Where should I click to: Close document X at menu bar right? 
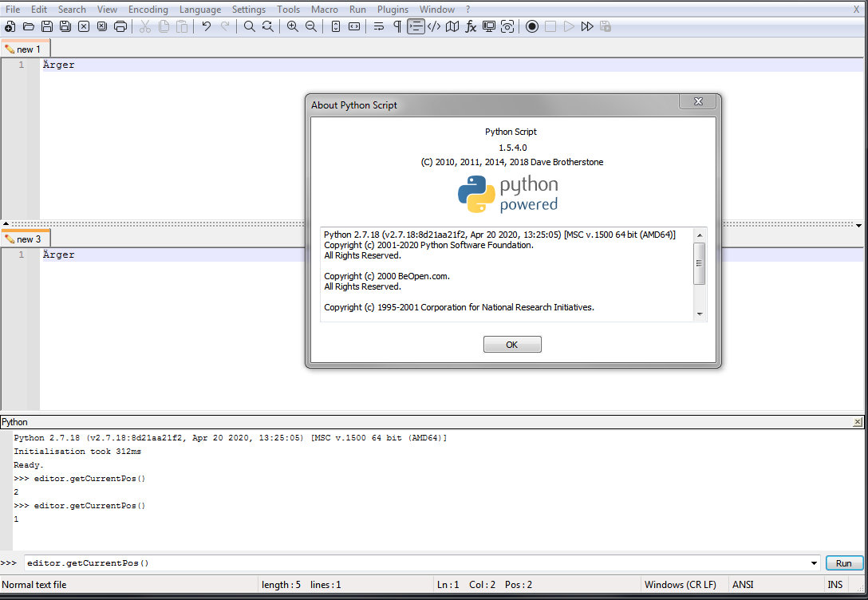[x=856, y=10]
